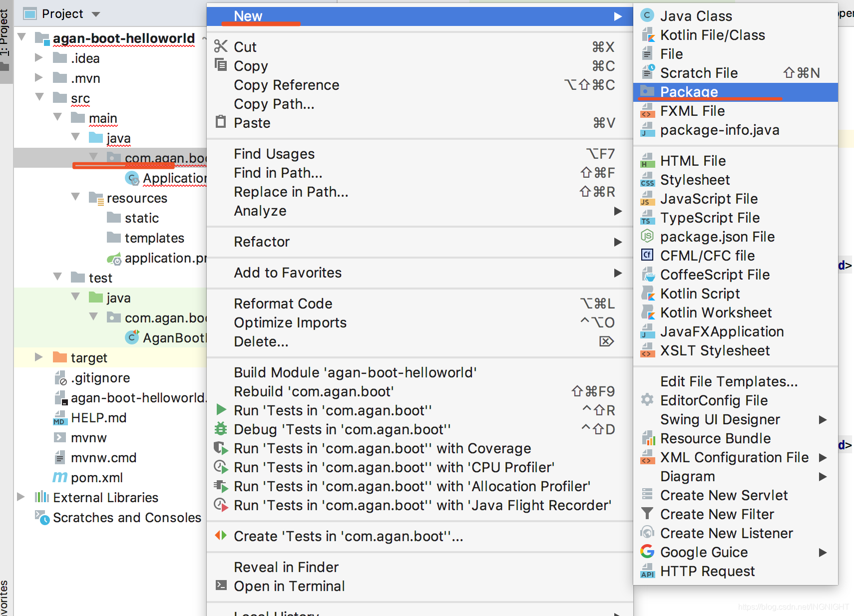The width and height of the screenshot is (854, 616).
Task: Click the HTML File icon
Action: pos(647,161)
